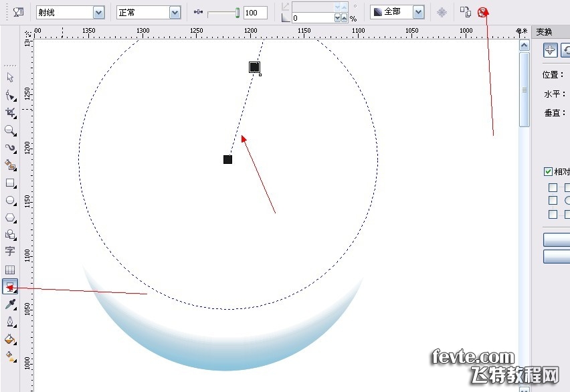Click the Position button in Transform docker
This screenshot has width=570, height=392.
click(x=551, y=50)
